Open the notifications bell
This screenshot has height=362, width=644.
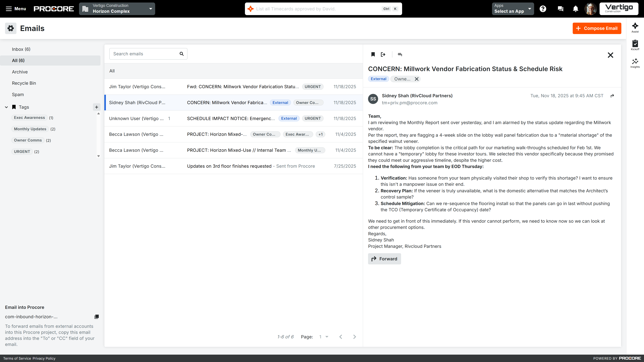[x=575, y=9]
